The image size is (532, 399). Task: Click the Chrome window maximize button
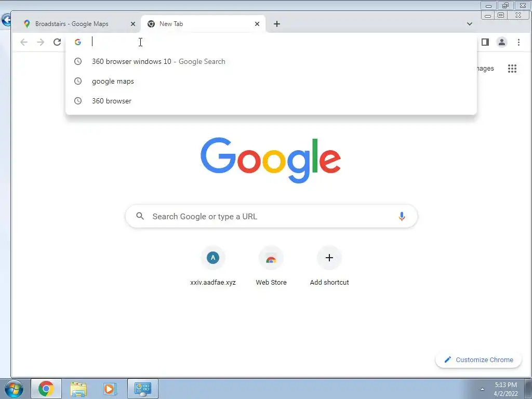(x=501, y=15)
